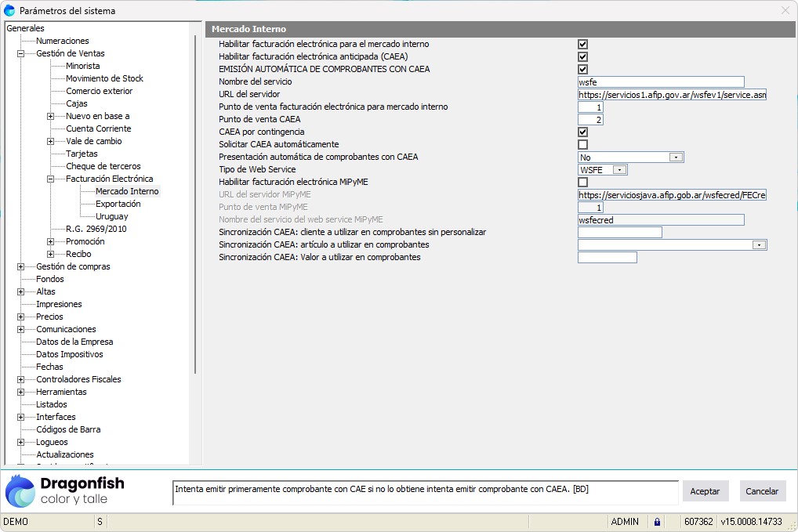Expand the Vale de cambio node
The height and width of the screenshot is (532, 798).
coord(50,141)
